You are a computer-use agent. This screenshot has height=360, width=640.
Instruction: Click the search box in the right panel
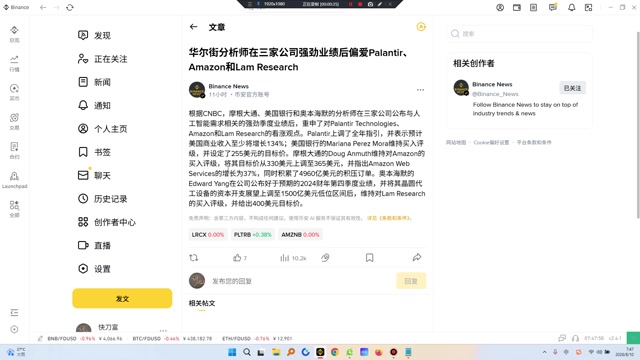tap(520, 33)
